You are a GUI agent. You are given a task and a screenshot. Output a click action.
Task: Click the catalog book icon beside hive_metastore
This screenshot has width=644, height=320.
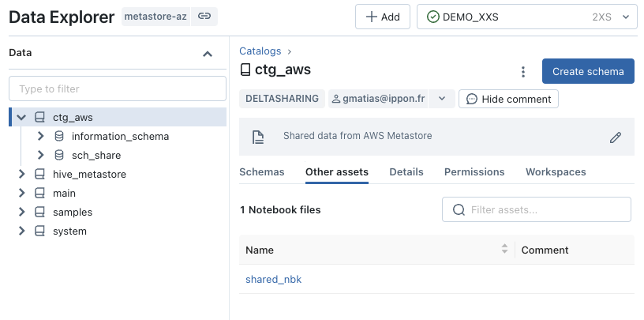[x=39, y=175]
